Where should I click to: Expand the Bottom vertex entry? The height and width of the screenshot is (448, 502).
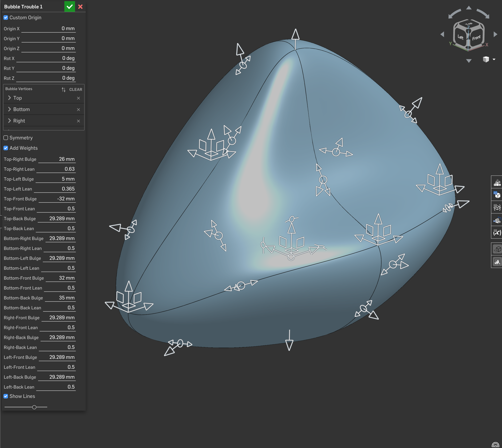pyautogui.click(x=9, y=109)
